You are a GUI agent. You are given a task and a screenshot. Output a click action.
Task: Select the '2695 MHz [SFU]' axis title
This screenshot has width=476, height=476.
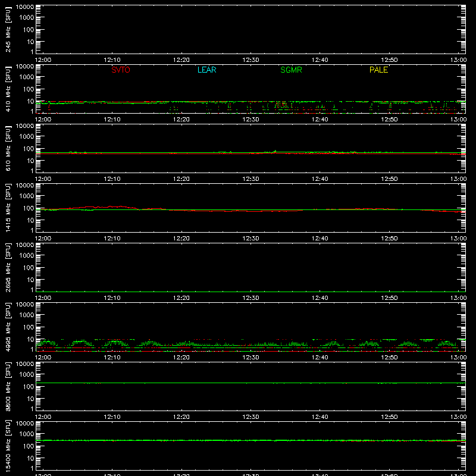click(x=8, y=267)
